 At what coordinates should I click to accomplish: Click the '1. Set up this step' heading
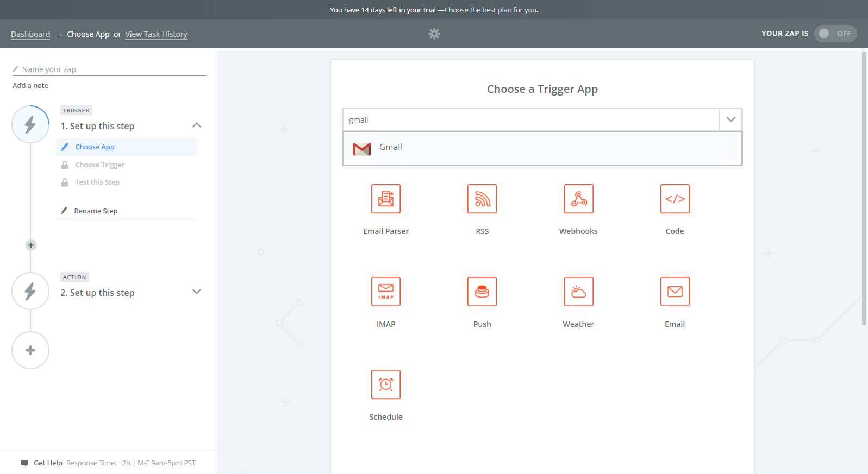97,126
